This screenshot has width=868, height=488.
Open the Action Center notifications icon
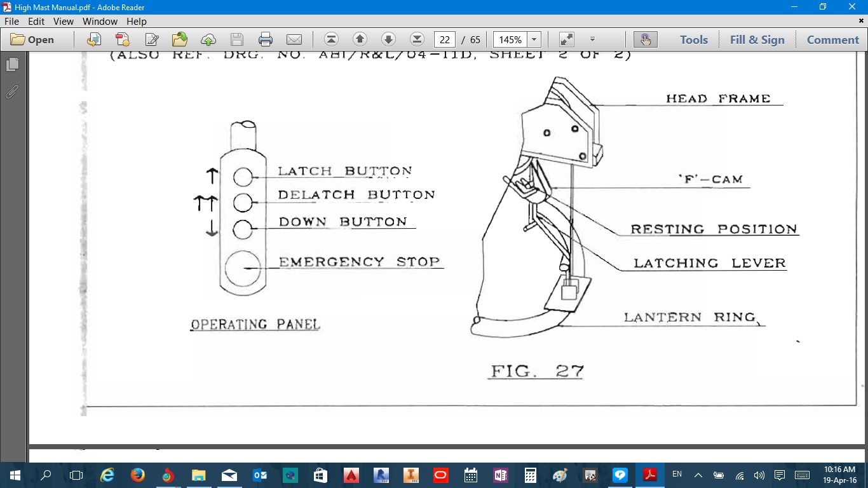[x=780, y=475]
